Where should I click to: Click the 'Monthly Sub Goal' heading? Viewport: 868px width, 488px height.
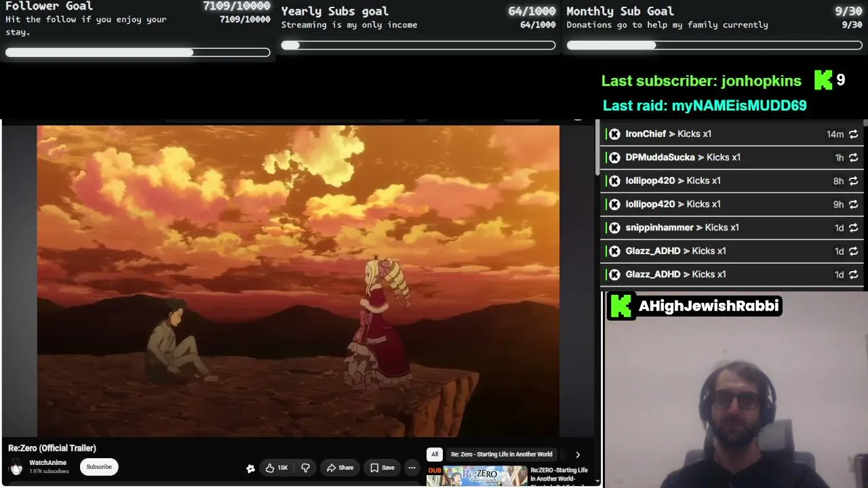coord(620,11)
